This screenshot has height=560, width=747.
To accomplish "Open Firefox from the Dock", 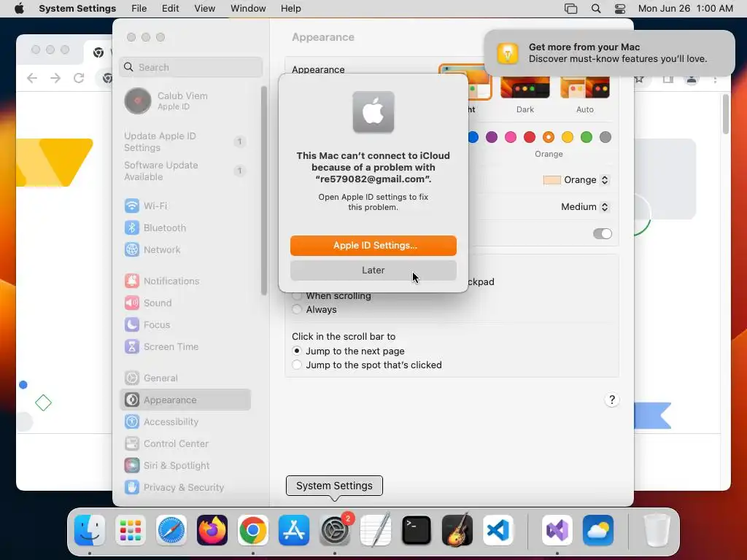I will [x=212, y=530].
